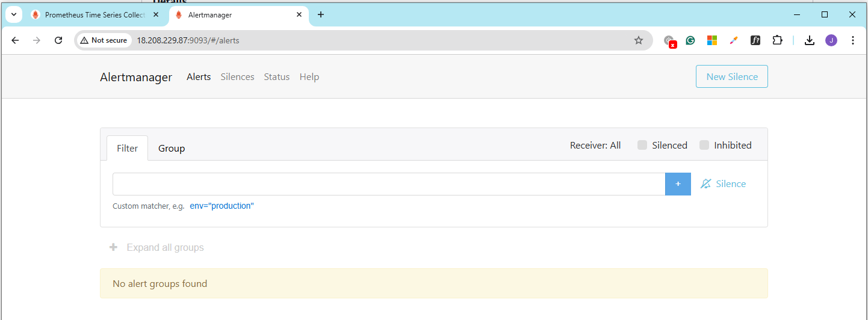Screen dimensions: 868x320
Task: Open a new browser tab
Action: [321, 14]
